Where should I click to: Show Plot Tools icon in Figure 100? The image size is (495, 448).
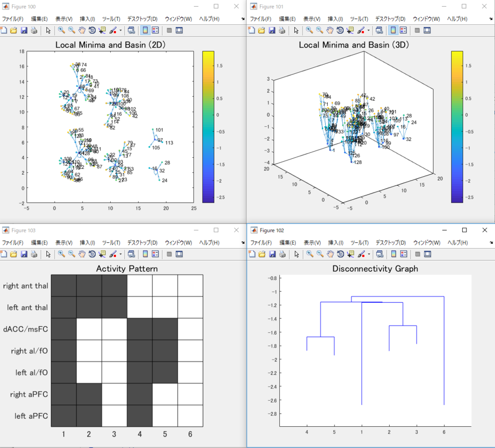[x=179, y=30]
